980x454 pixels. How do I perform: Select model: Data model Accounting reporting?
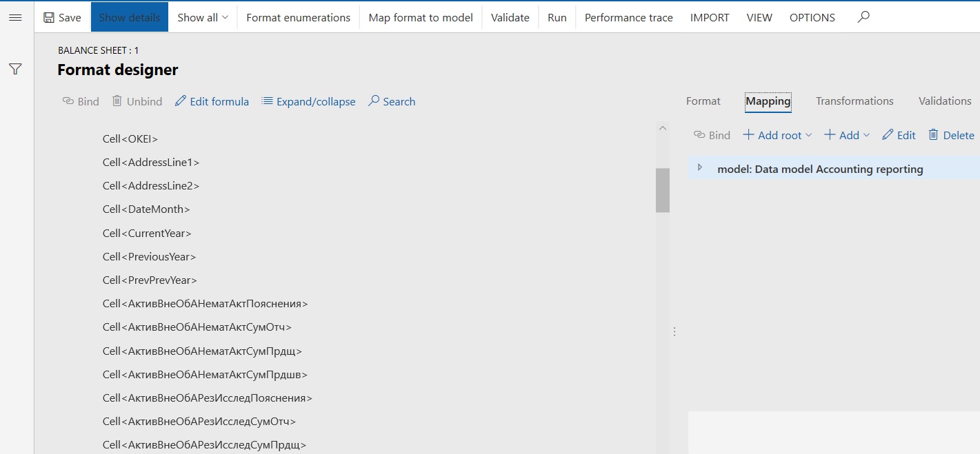point(820,169)
